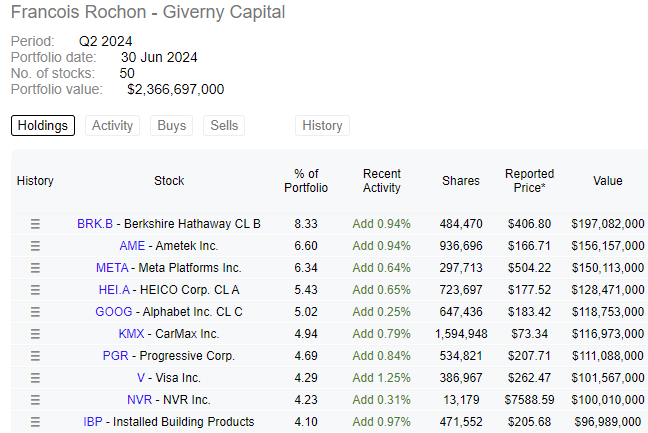Switch to the Activity tab
The image size is (648, 433).
112,126
